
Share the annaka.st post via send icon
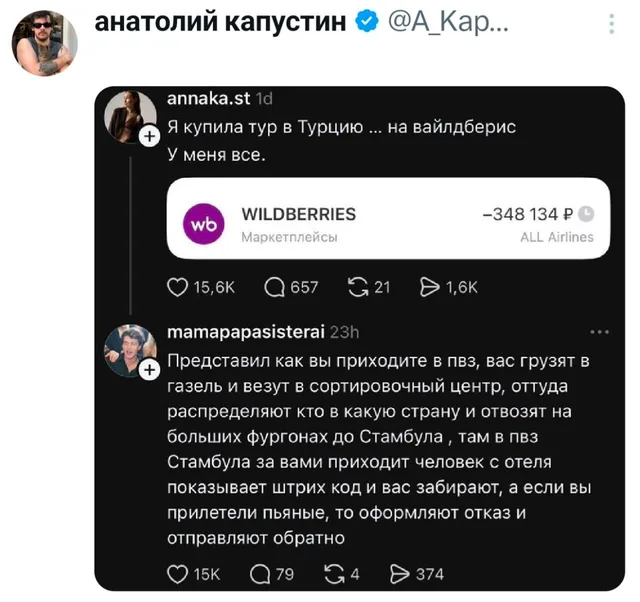pyautogui.click(x=430, y=287)
